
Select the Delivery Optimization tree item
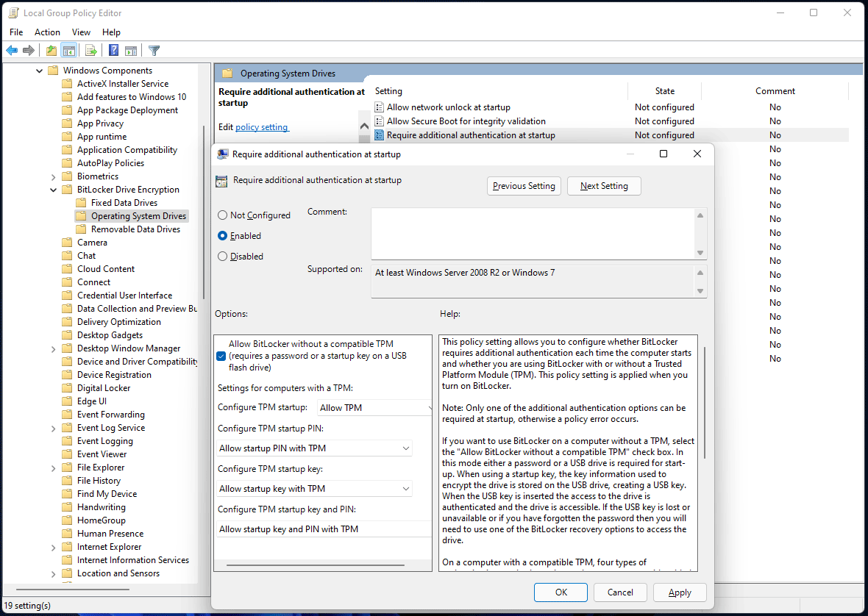119,322
